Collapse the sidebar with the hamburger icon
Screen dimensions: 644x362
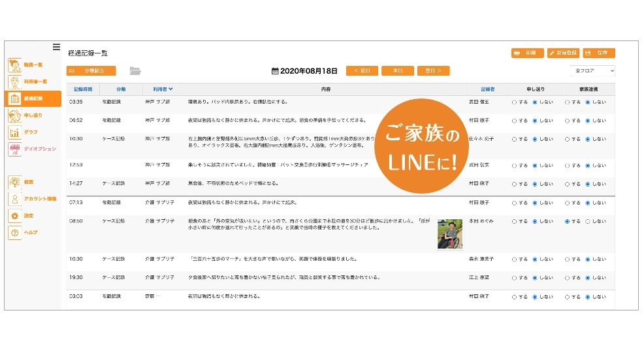[56, 47]
